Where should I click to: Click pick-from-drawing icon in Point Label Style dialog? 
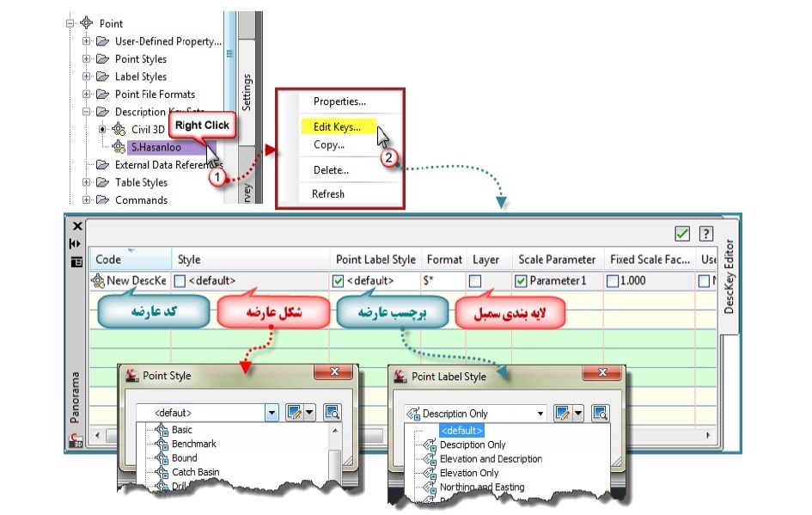(x=601, y=414)
